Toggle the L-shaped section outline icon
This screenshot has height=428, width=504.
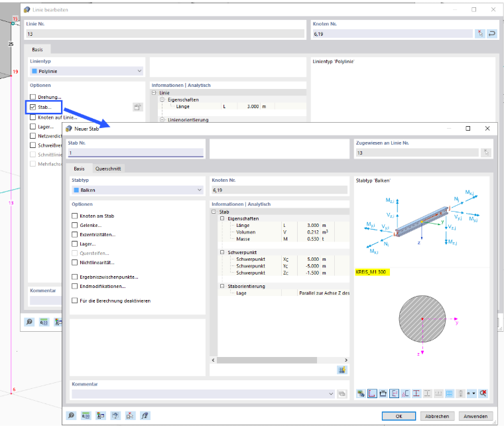pos(372,393)
